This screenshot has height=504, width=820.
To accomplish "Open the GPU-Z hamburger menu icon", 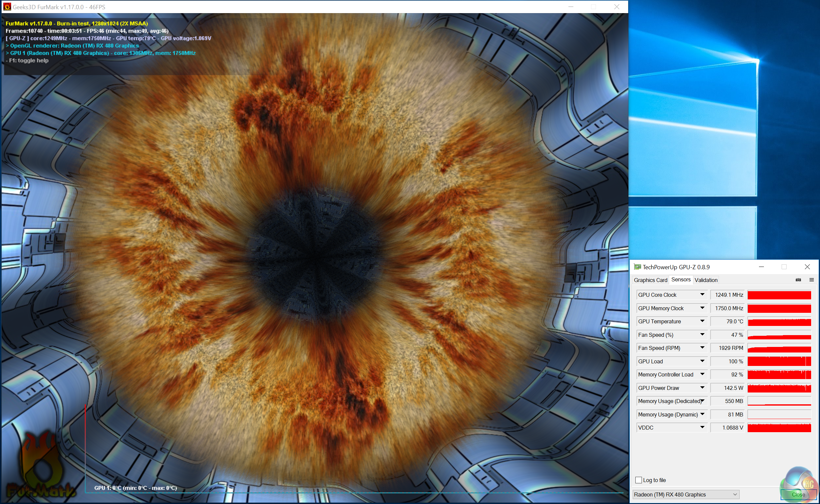I will point(811,280).
